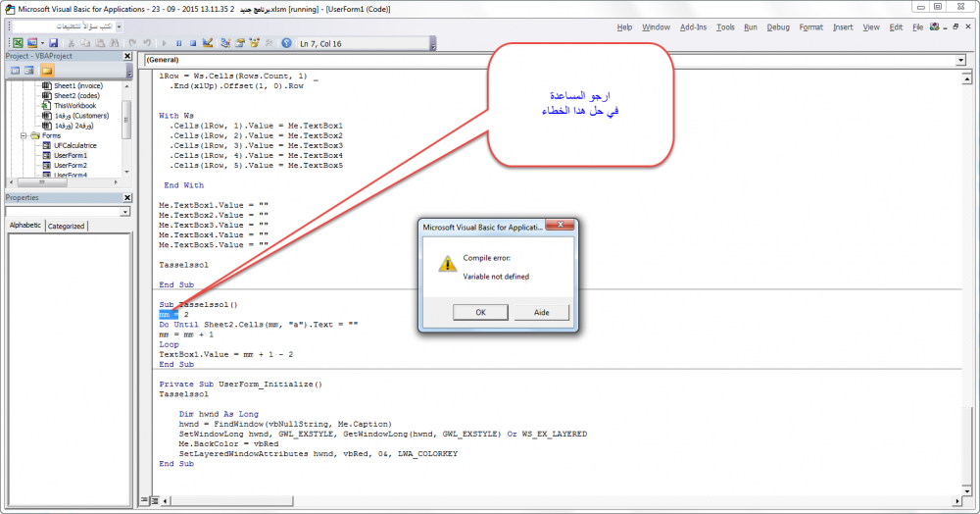
Task: Open the Format menu
Action: 810,26
